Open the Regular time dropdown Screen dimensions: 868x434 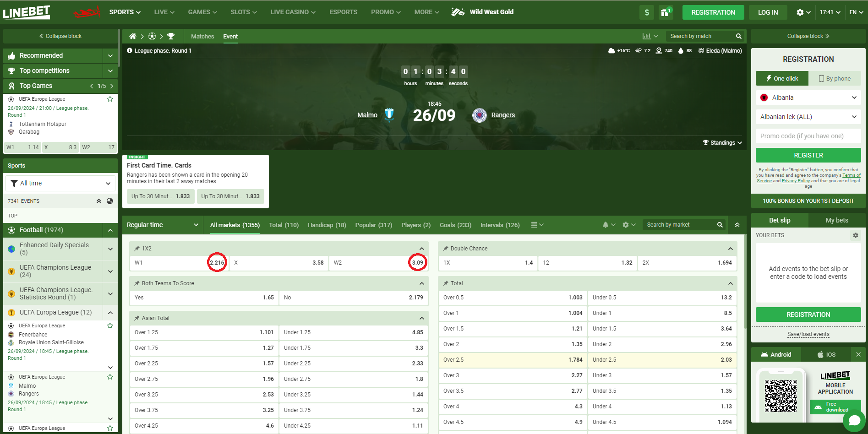pyautogui.click(x=162, y=225)
